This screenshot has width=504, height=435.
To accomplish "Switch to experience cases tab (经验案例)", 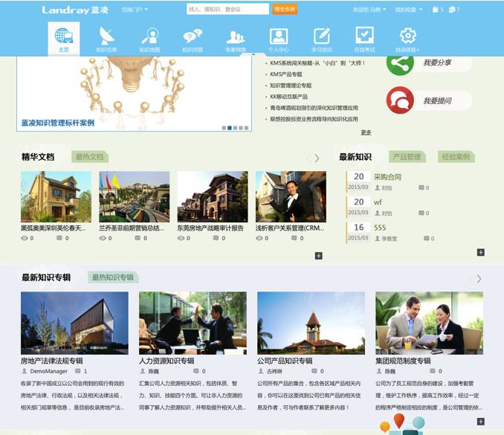I will tap(456, 157).
